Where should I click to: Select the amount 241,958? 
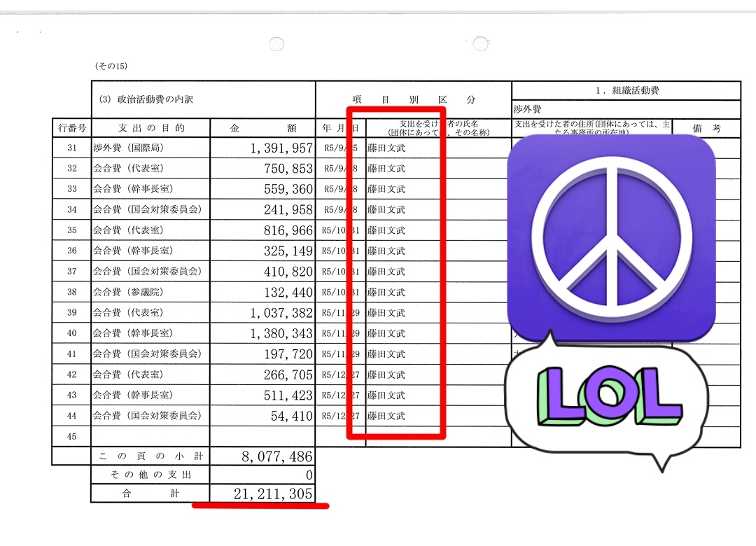(288, 210)
